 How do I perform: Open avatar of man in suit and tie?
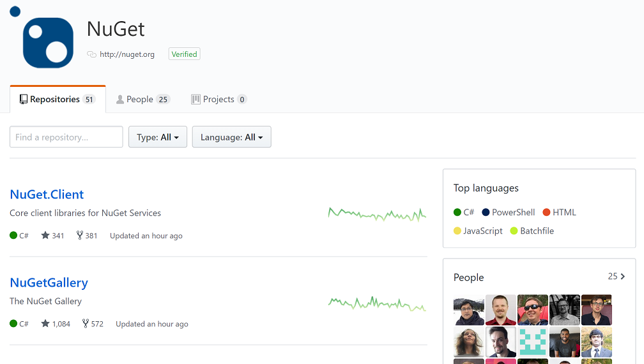coord(597,342)
